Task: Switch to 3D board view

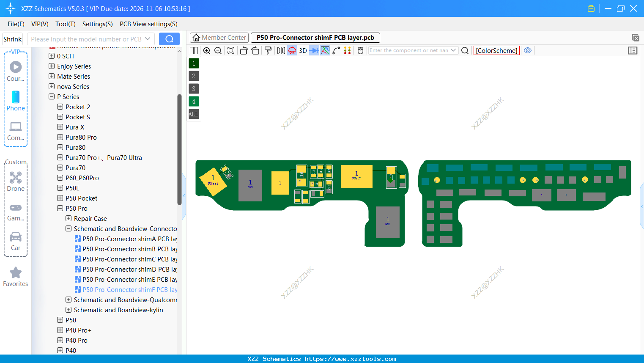Action: coord(302,50)
